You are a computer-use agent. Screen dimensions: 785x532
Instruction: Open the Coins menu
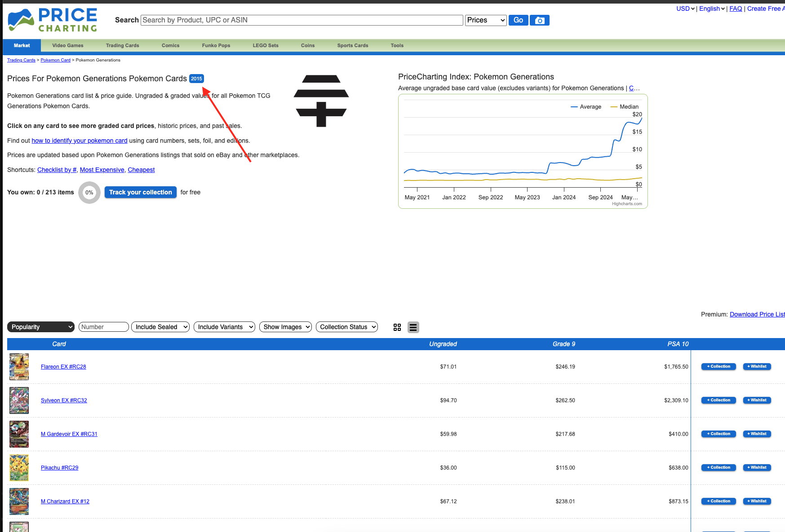pyautogui.click(x=308, y=45)
